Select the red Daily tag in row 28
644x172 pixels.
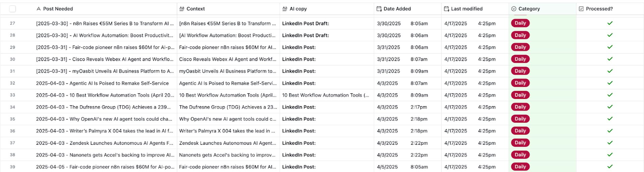[x=520, y=35]
